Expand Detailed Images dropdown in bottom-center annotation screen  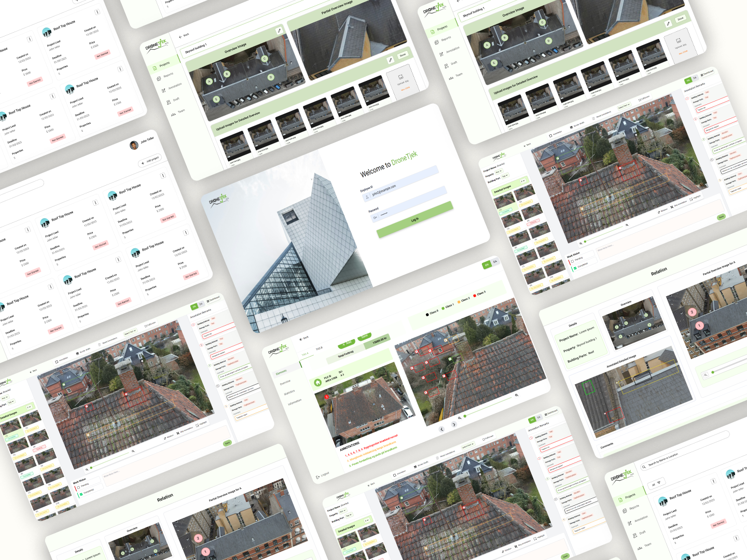click(x=367, y=521)
